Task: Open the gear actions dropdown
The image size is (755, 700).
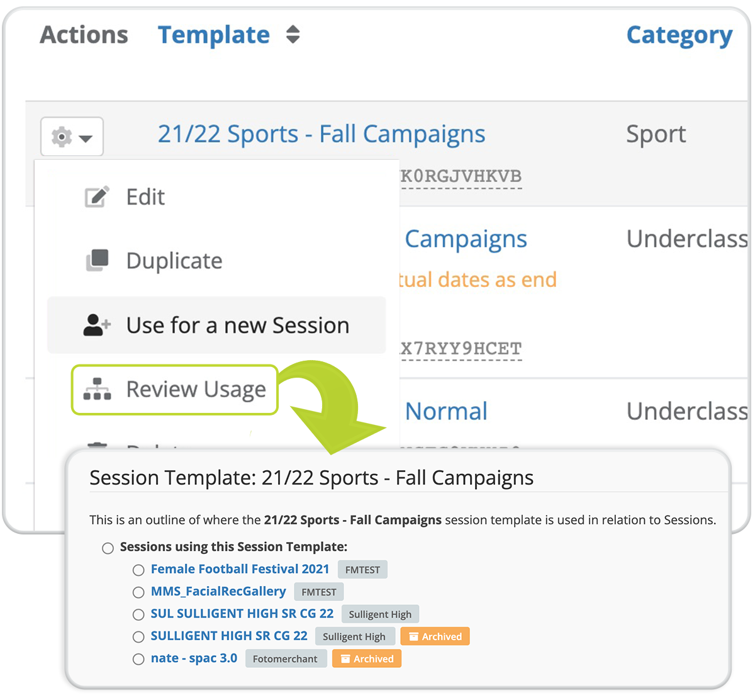Action: pyautogui.click(x=72, y=137)
